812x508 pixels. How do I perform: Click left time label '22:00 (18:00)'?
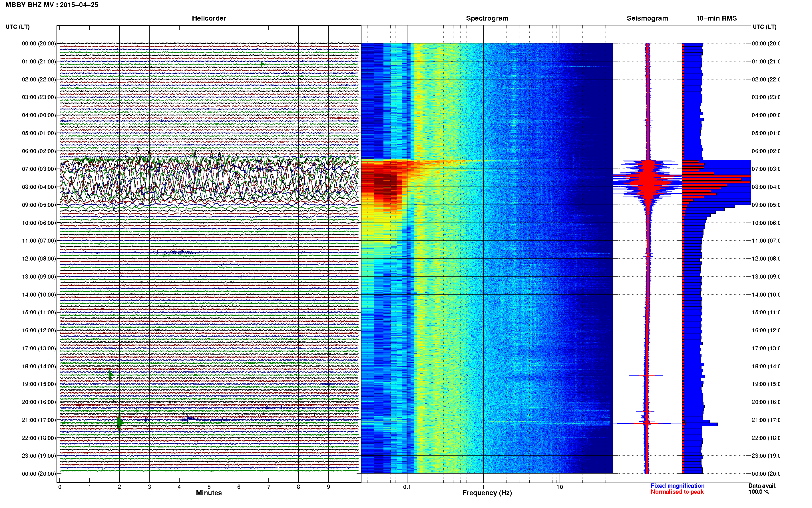pos(39,438)
